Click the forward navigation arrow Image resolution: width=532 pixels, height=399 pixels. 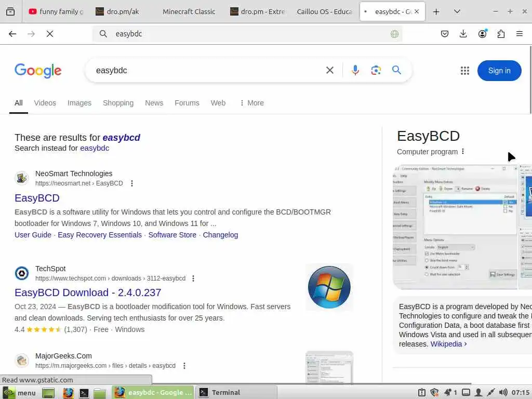[x=31, y=34]
